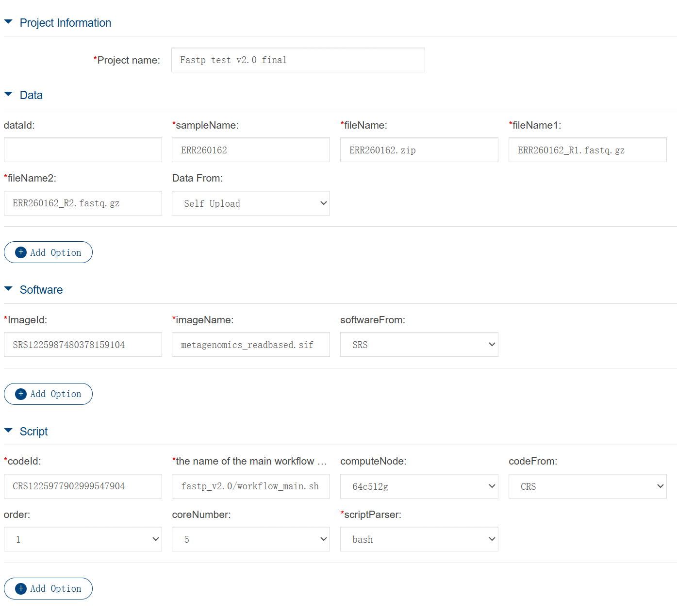
Task: Open the Data From dropdown
Action: tap(251, 203)
